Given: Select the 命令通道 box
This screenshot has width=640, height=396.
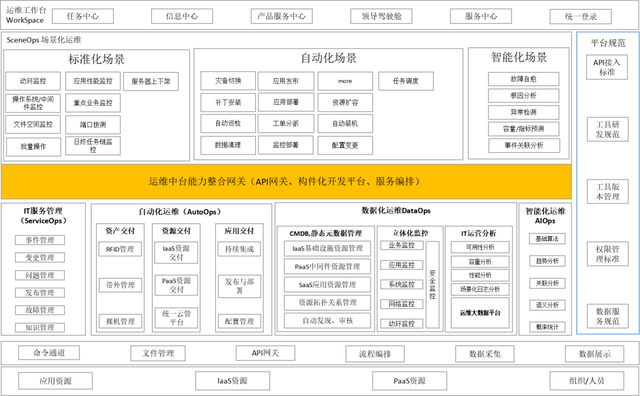Looking at the screenshot, I should [49, 353].
